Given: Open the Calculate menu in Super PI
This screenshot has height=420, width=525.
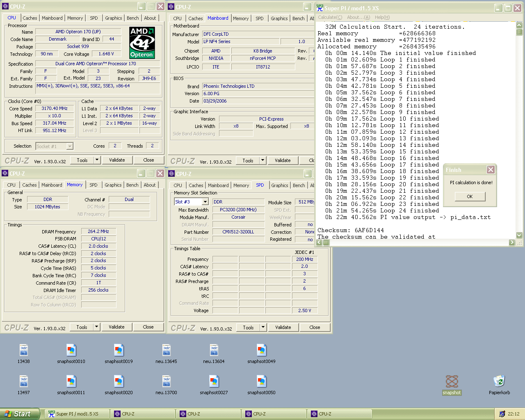Looking at the screenshot, I should tap(330, 17).
